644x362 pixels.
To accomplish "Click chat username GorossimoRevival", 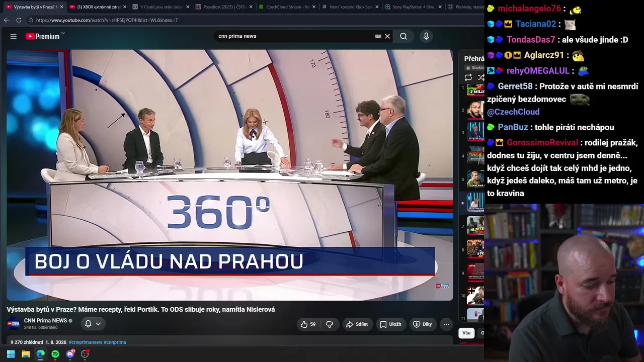I will click(x=542, y=143).
